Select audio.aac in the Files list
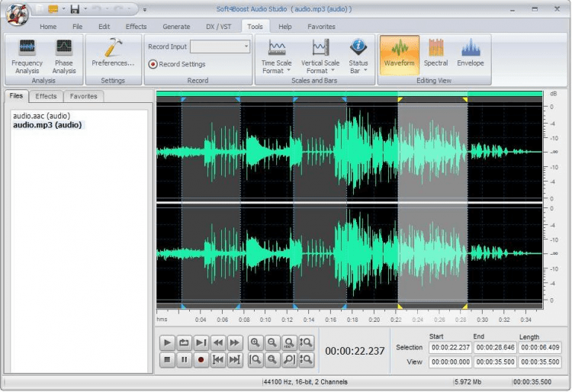572x392 pixels. click(x=42, y=116)
